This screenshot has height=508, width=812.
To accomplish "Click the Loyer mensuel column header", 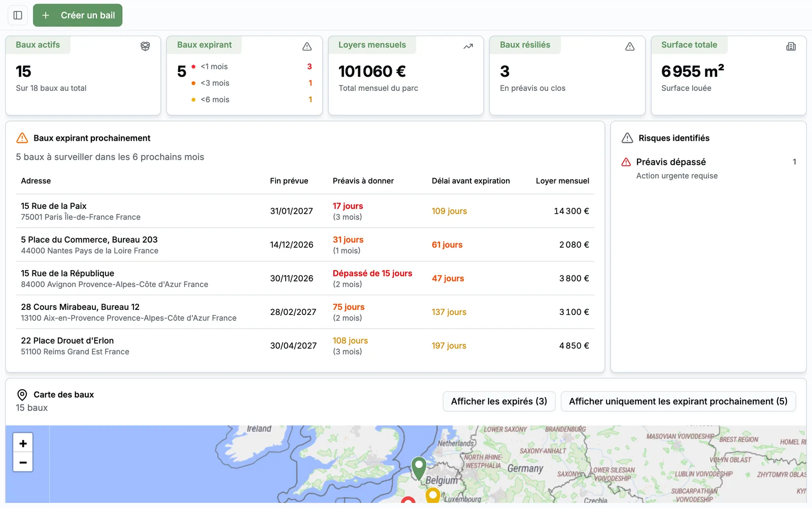I will (x=562, y=181).
